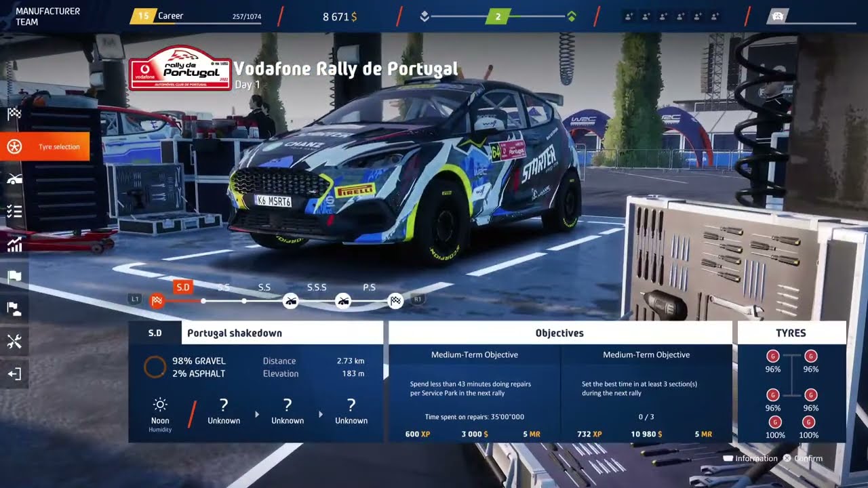Open the statistics graph sidebar icon
Viewport: 868px width, 488px height.
point(14,244)
